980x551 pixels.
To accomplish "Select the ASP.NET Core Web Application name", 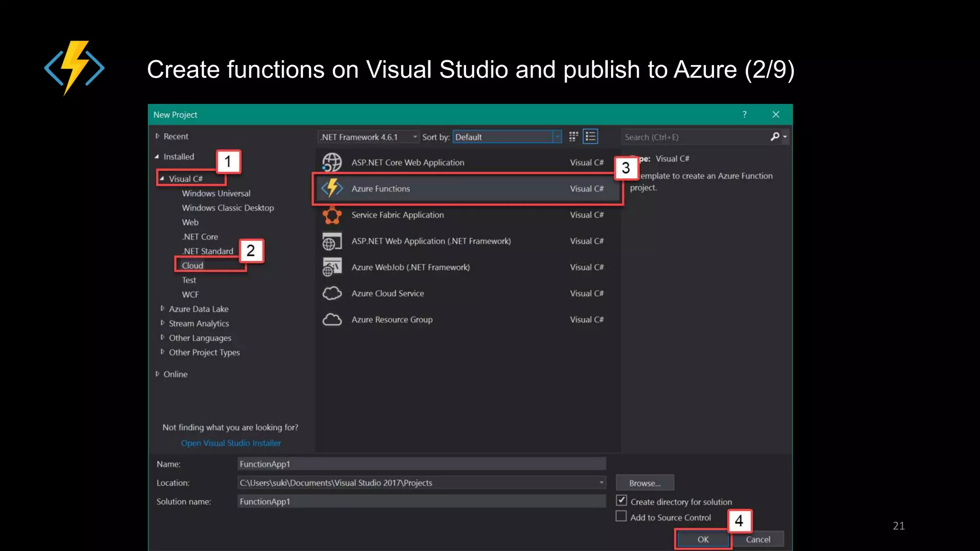I will [408, 162].
